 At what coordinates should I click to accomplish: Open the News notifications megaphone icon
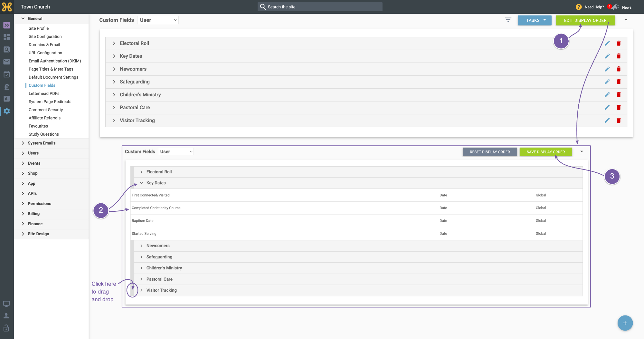pyautogui.click(x=615, y=7)
